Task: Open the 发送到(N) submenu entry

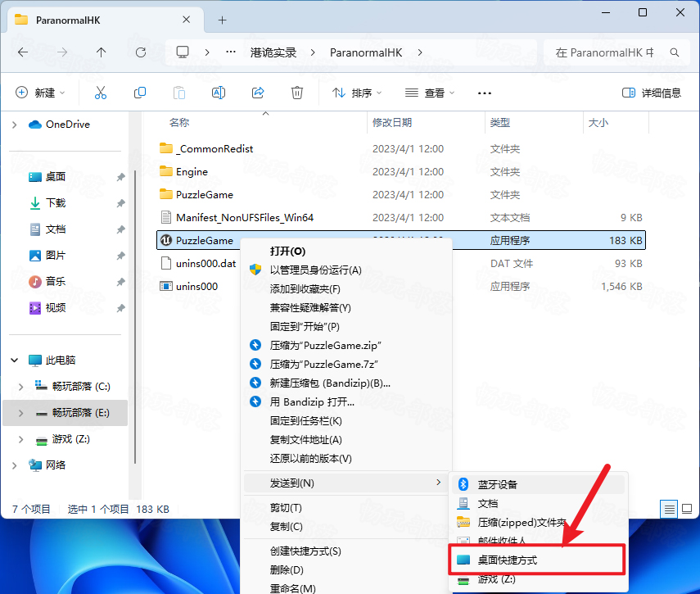Action: 347,483
